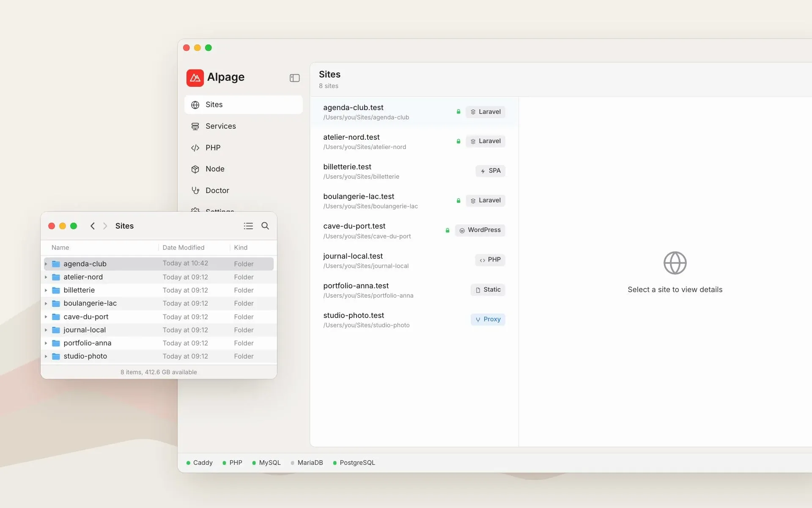The height and width of the screenshot is (508, 812).
Task: Click the Alpage red logo icon
Action: (x=195, y=78)
